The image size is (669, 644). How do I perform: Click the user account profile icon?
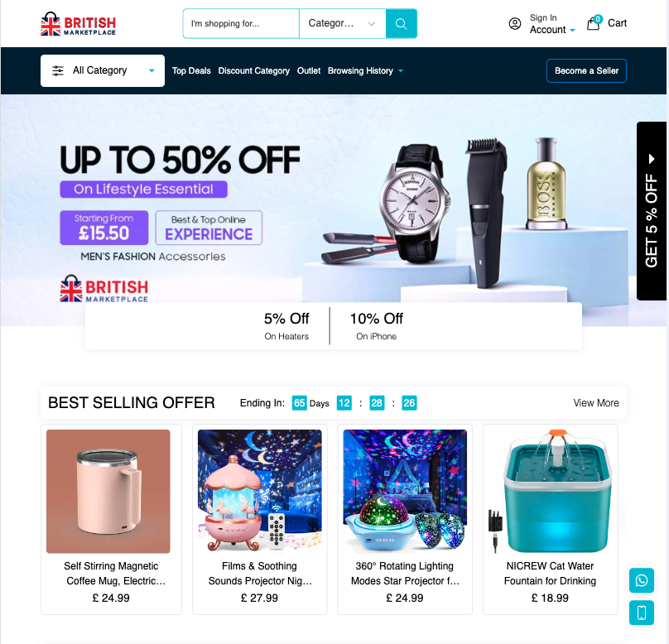pyautogui.click(x=515, y=23)
